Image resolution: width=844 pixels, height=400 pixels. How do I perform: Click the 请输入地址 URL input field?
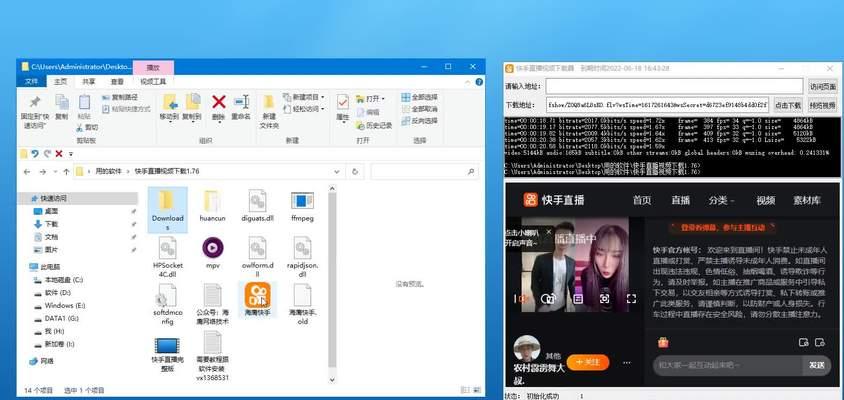coord(674,86)
